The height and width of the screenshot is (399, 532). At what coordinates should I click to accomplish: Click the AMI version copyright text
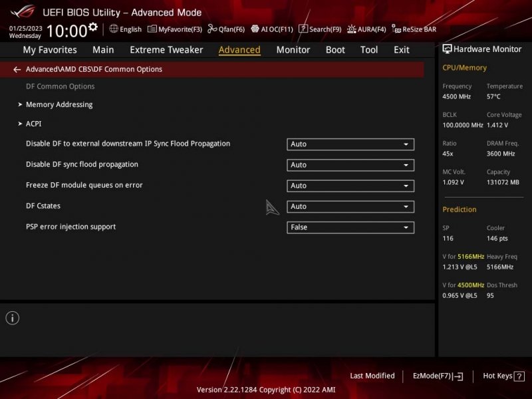[x=265, y=390]
